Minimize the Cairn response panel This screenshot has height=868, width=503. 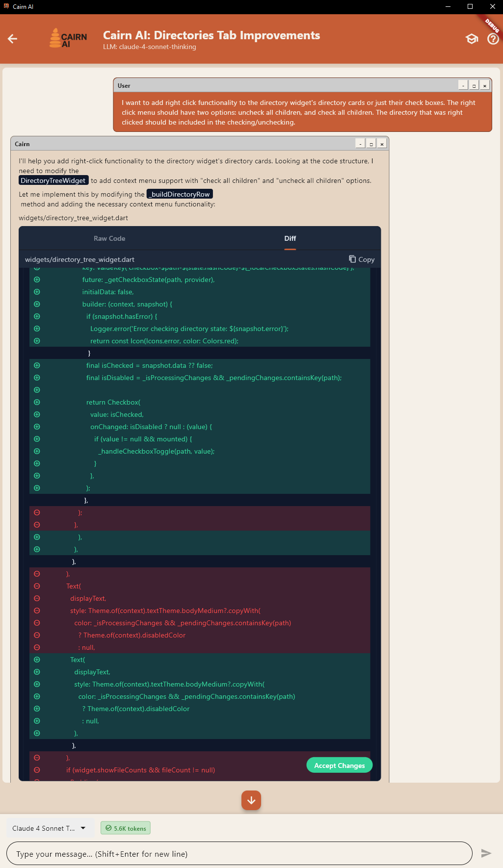(360, 144)
